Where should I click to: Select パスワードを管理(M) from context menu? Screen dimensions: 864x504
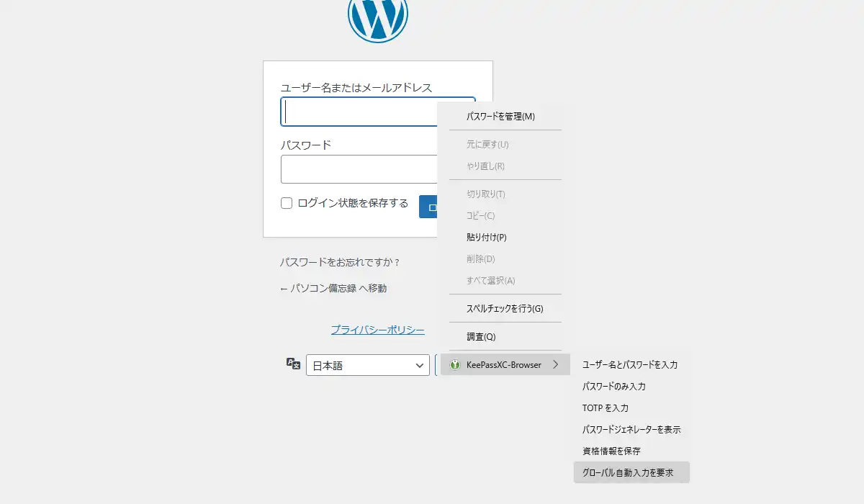click(505, 117)
